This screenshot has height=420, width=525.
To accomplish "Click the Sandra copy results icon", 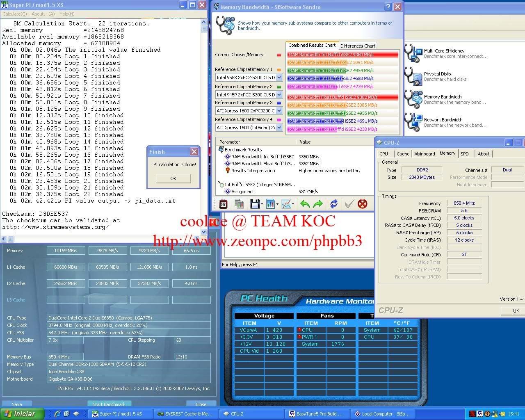I will coord(239,204).
